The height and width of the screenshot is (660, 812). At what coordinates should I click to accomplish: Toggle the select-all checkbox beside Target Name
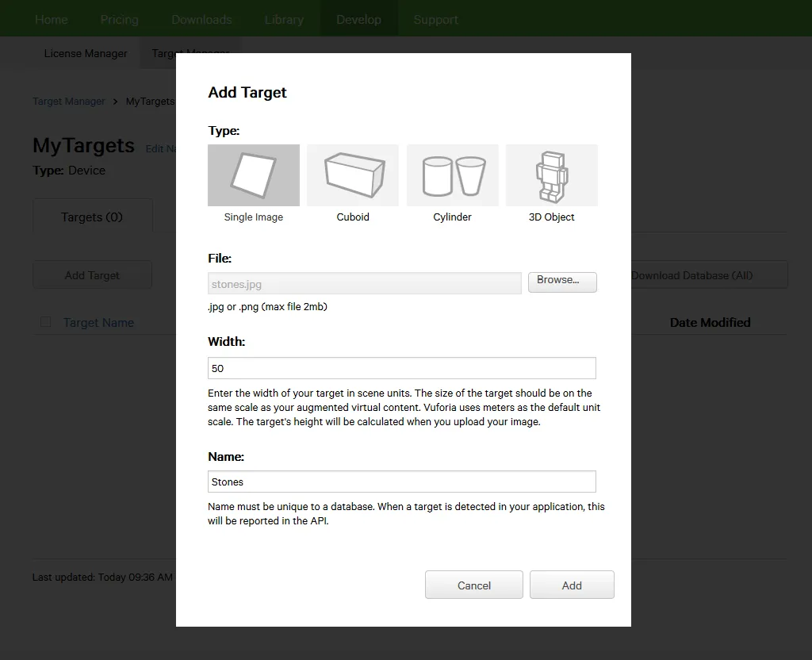(x=45, y=321)
